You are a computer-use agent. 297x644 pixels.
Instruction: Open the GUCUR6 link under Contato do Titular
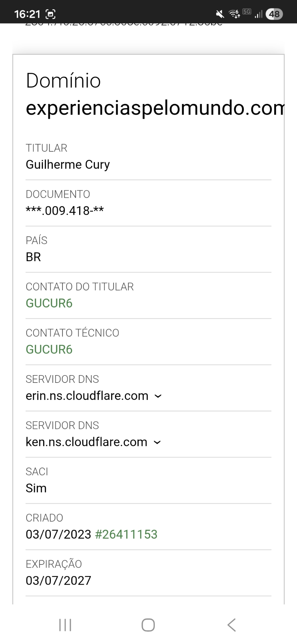[x=49, y=303]
